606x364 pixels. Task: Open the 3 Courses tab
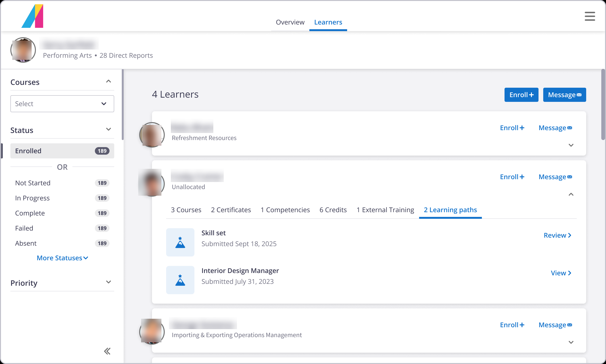186,210
